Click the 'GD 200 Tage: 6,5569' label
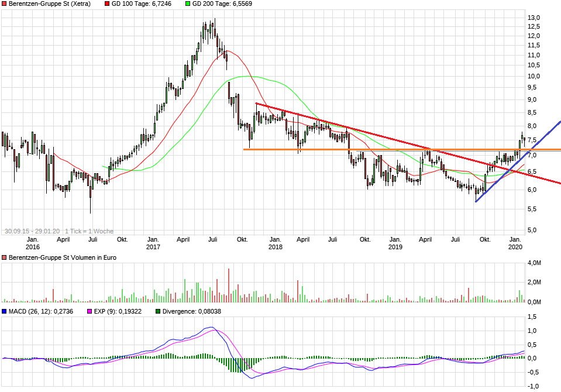The height and width of the screenshot is (392, 561). point(222,4)
